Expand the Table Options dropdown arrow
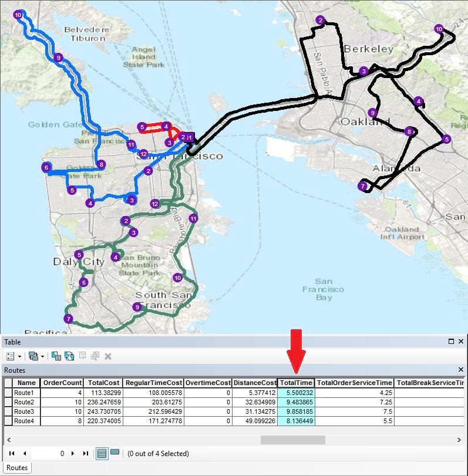Screen dimensions: 468x476 pos(20,356)
